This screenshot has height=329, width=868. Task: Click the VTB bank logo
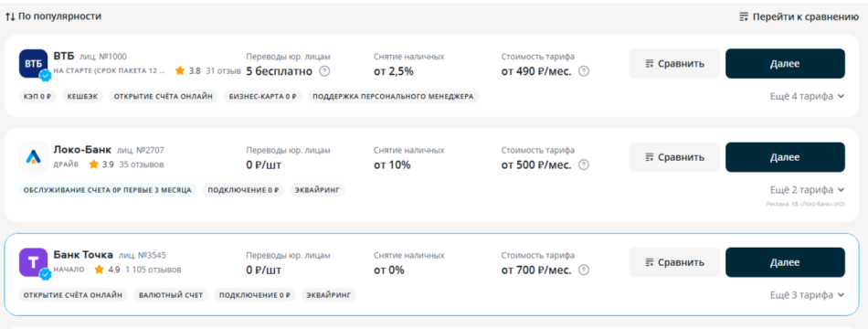(33, 63)
